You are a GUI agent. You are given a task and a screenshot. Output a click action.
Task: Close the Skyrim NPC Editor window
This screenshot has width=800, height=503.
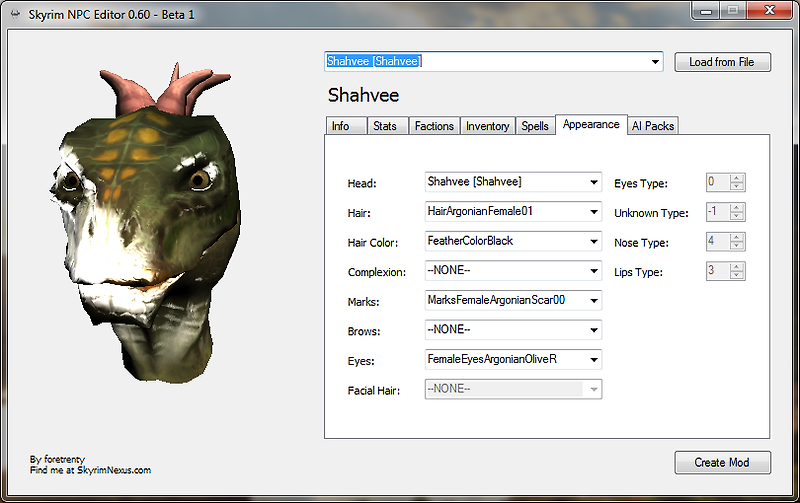click(770, 11)
